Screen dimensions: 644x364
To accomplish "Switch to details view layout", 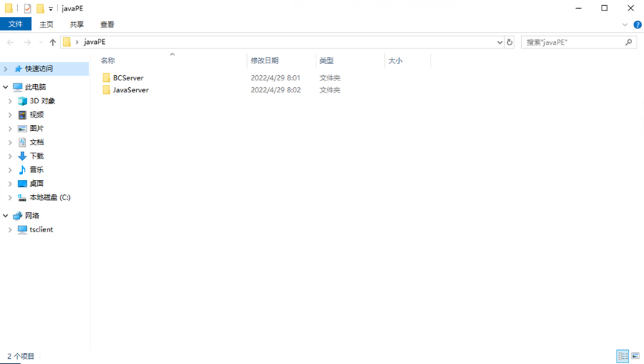I will pyautogui.click(x=622, y=357).
